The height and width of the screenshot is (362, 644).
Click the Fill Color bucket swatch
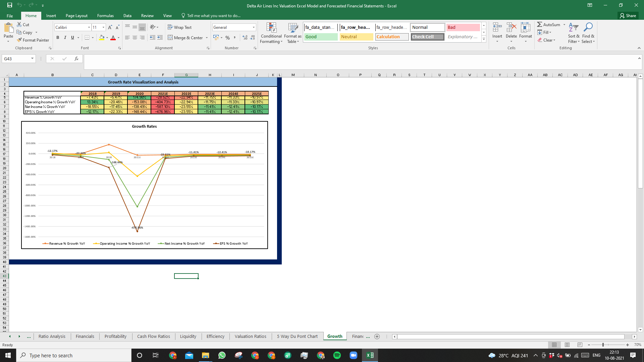[x=102, y=38]
